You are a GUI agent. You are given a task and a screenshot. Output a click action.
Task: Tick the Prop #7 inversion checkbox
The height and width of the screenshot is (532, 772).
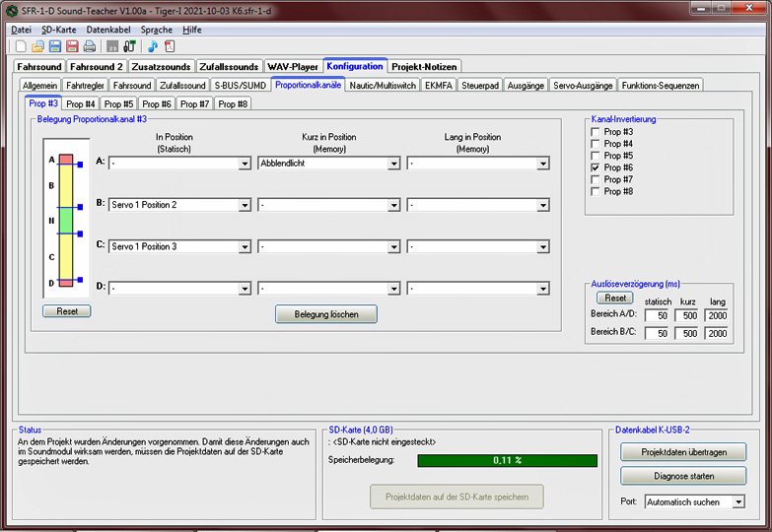click(x=596, y=179)
